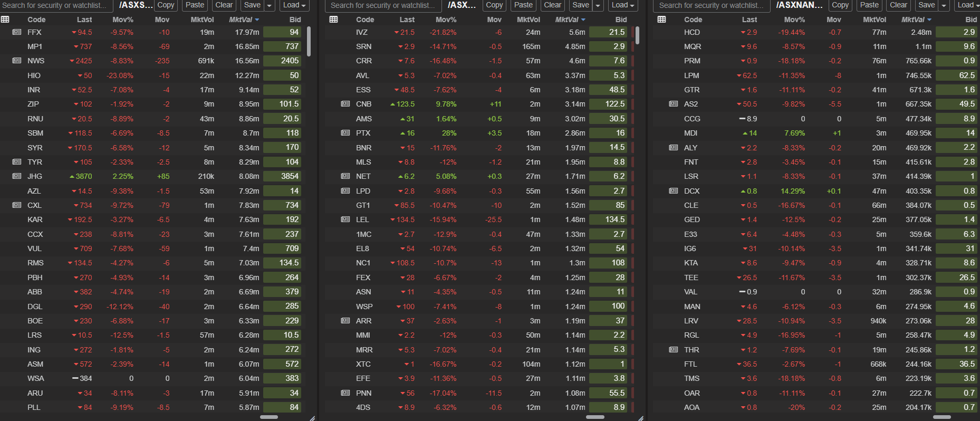Open news icon beside ARR row
This screenshot has width=980, height=421.
[345, 321]
